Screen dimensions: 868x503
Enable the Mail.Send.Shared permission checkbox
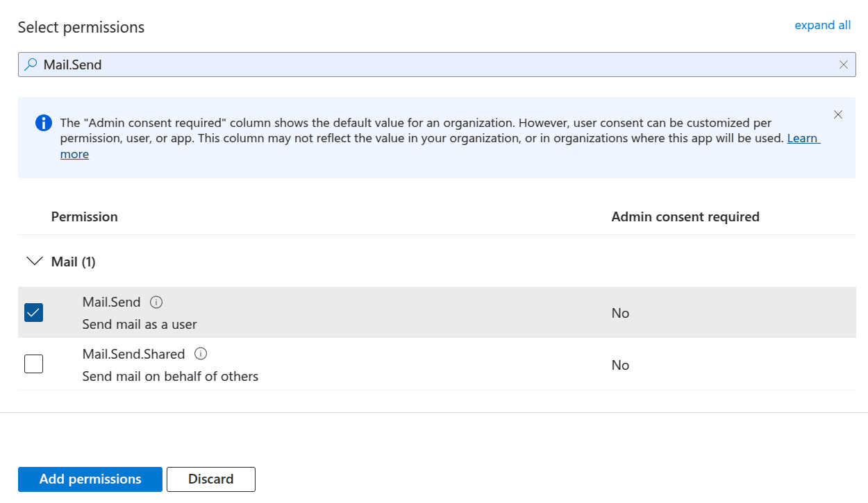(33, 364)
